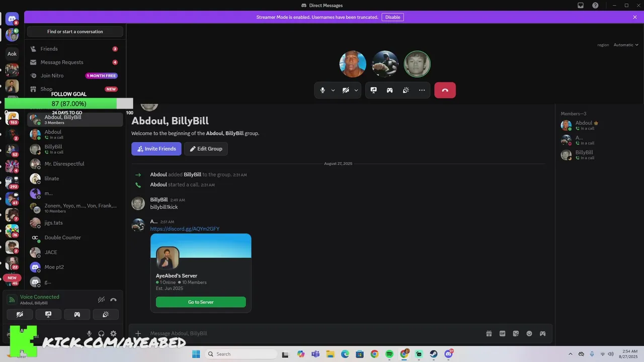Open Spotify from the Windows taskbar

click(x=389, y=354)
